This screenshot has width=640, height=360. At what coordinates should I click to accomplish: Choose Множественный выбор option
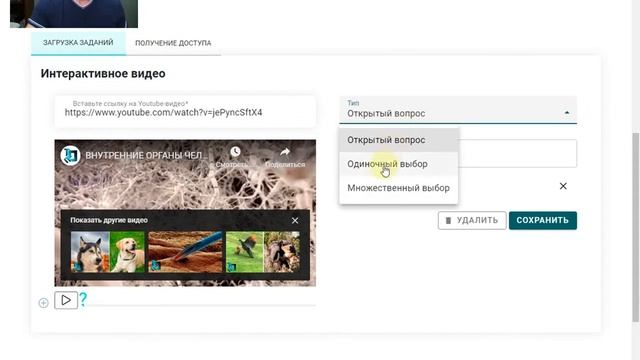398,188
